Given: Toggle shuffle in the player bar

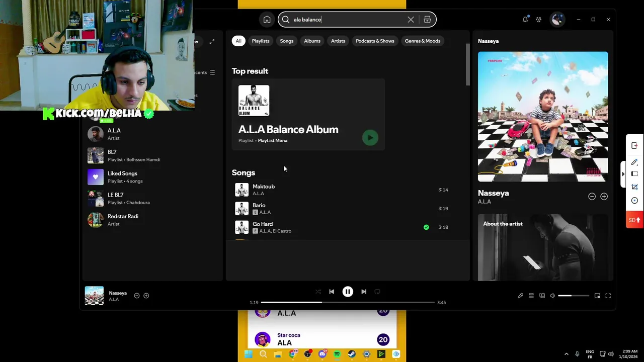Looking at the screenshot, I should 318,292.
